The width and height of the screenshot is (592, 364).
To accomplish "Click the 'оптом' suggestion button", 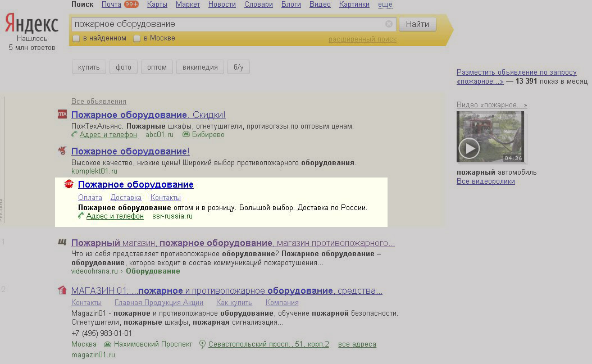I will coord(157,67).
